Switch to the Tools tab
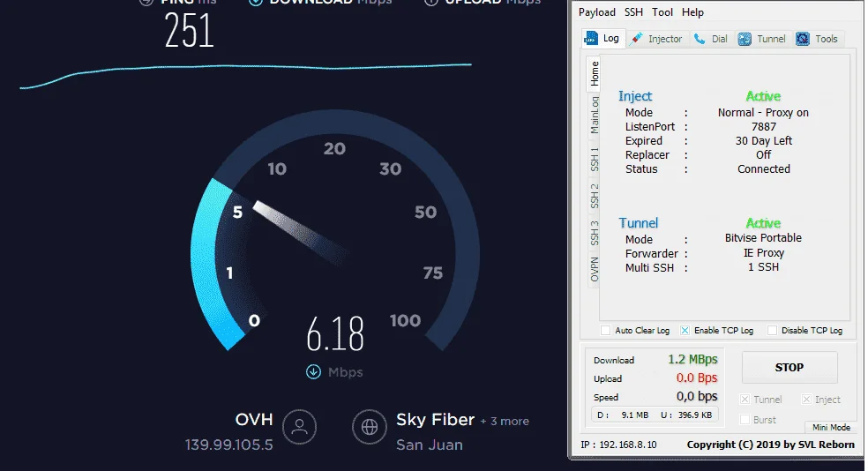This screenshot has height=471, width=868. point(819,39)
